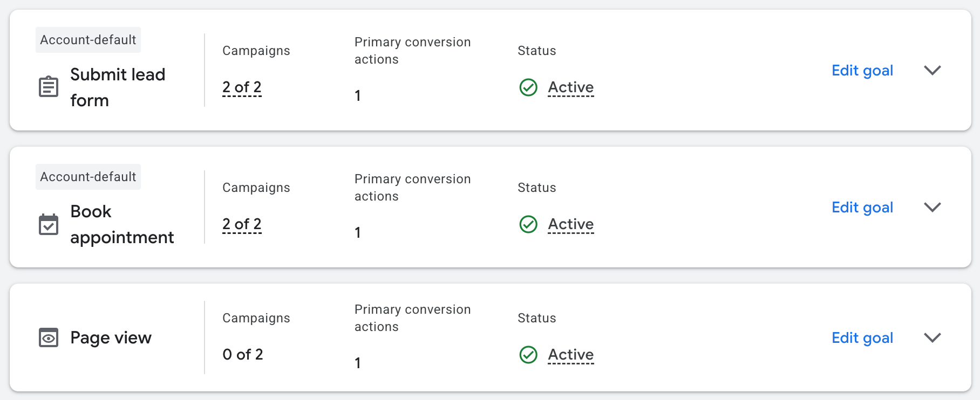Image resolution: width=980 pixels, height=400 pixels.
Task: Click Active status of Page view
Action: (571, 355)
